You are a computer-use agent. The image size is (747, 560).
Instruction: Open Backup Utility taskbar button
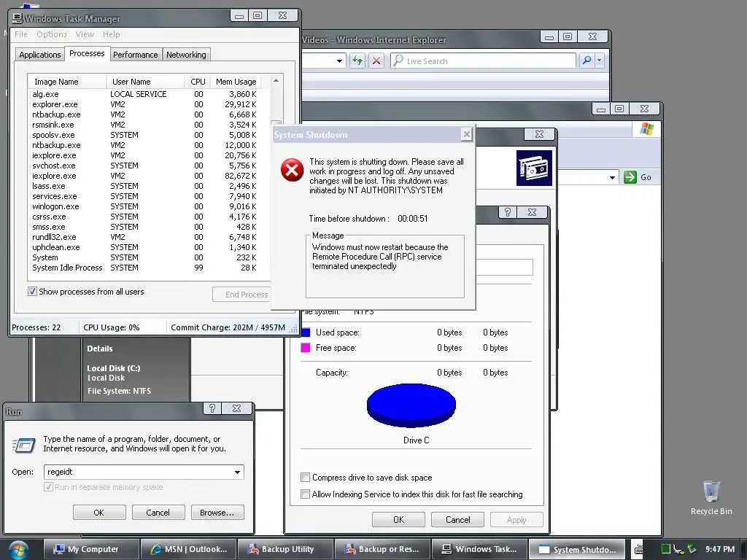(285, 549)
